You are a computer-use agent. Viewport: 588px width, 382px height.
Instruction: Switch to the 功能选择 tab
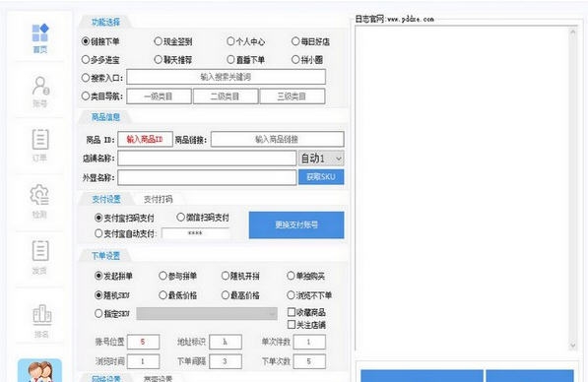pos(105,22)
